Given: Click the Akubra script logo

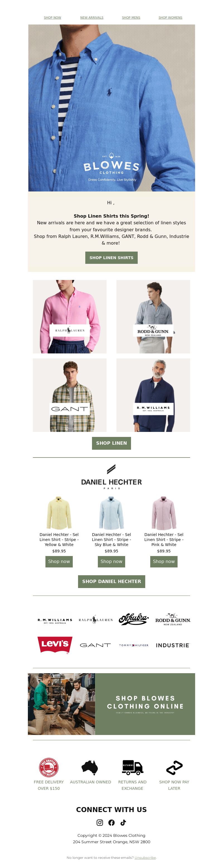Looking at the screenshot, I should [x=134, y=619].
